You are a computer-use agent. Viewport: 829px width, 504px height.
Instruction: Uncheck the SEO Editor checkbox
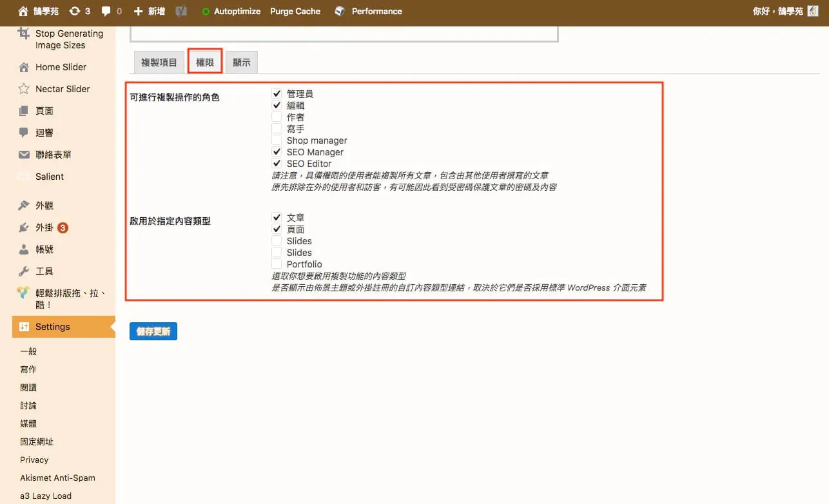[277, 164]
